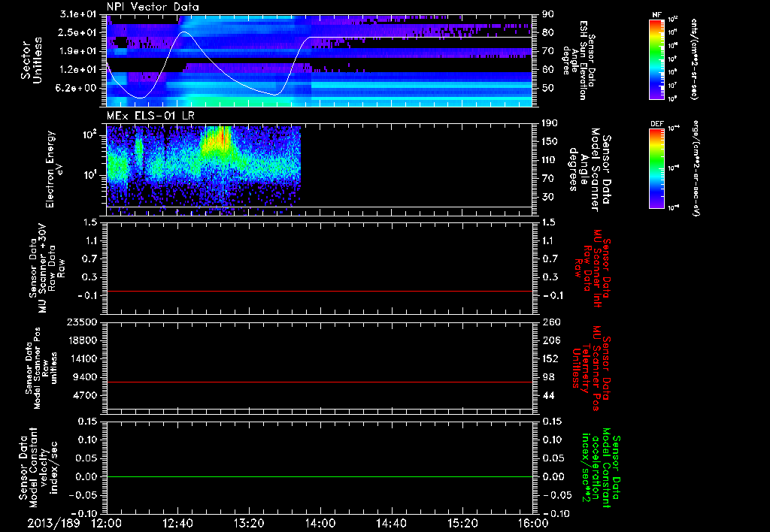Click the Electron Energy eV axis label
The image size is (770, 532).
point(55,169)
